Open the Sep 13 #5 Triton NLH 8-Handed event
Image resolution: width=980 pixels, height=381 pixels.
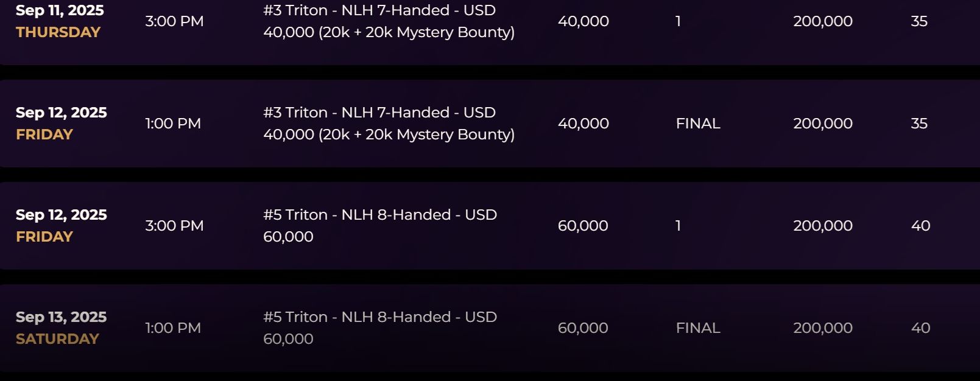coord(380,328)
